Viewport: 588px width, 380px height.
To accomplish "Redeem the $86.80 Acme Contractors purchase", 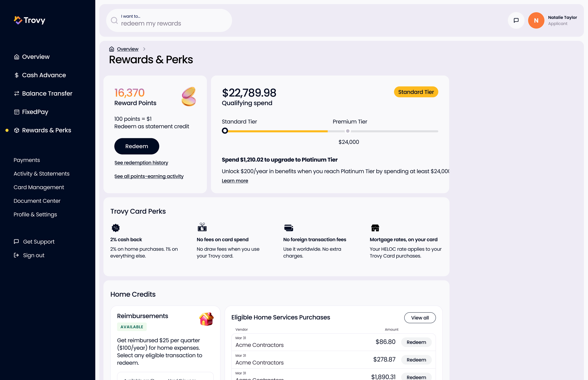I will pos(416,342).
